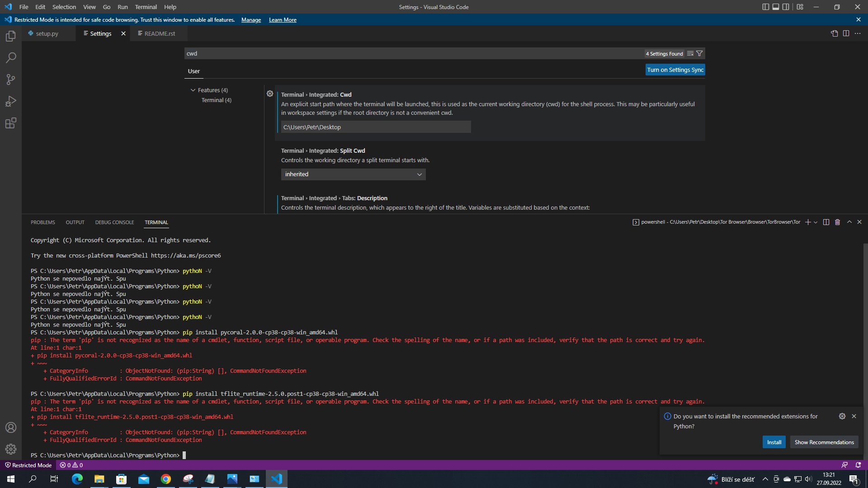The height and width of the screenshot is (488, 868).
Task: Open the terminal profile dropdown arrow
Action: 815,222
